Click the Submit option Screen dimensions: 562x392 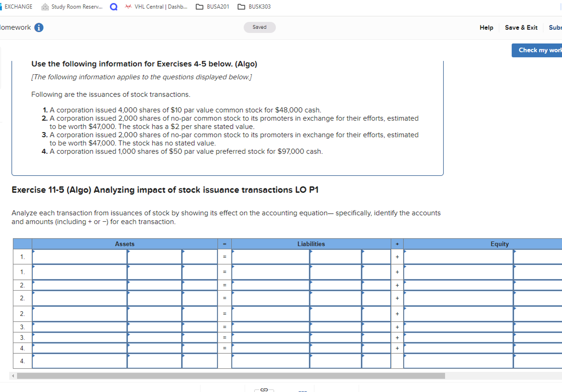pyautogui.click(x=555, y=28)
